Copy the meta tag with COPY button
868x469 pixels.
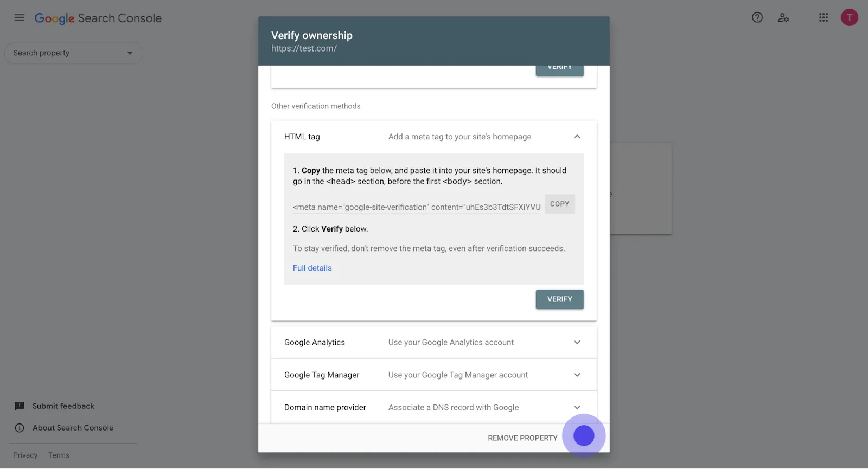tap(560, 204)
